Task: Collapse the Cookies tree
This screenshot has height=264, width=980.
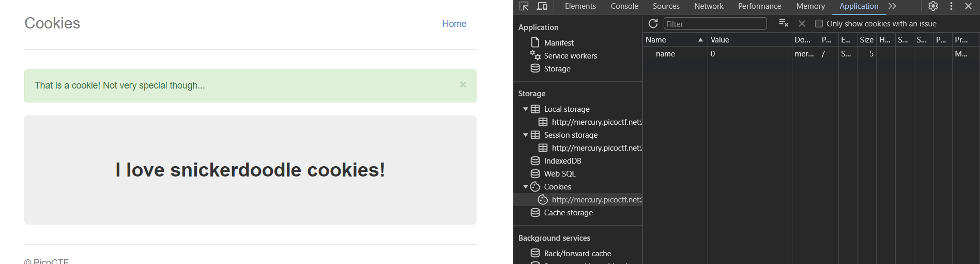Action: tap(526, 187)
